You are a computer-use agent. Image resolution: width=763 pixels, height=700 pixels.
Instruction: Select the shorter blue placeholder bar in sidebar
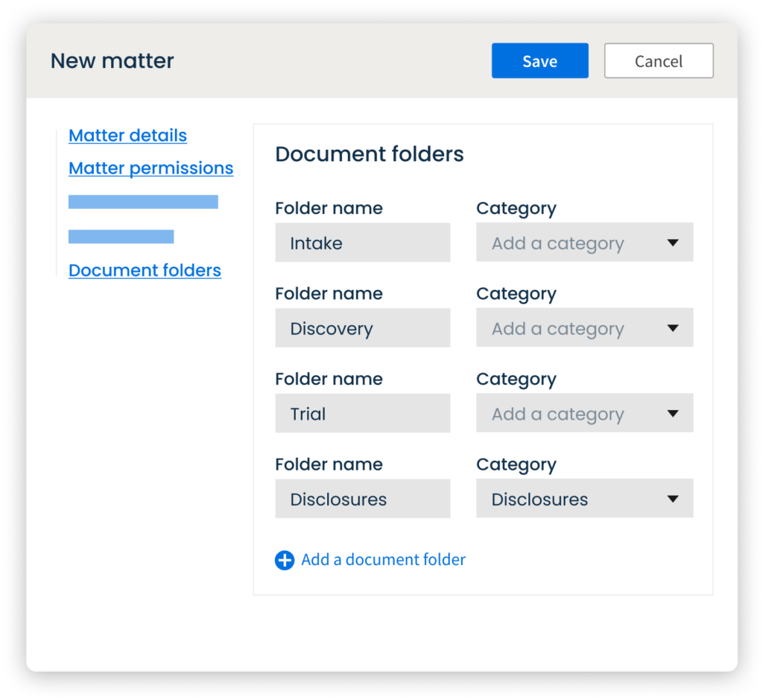pyautogui.click(x=121, y=237)
